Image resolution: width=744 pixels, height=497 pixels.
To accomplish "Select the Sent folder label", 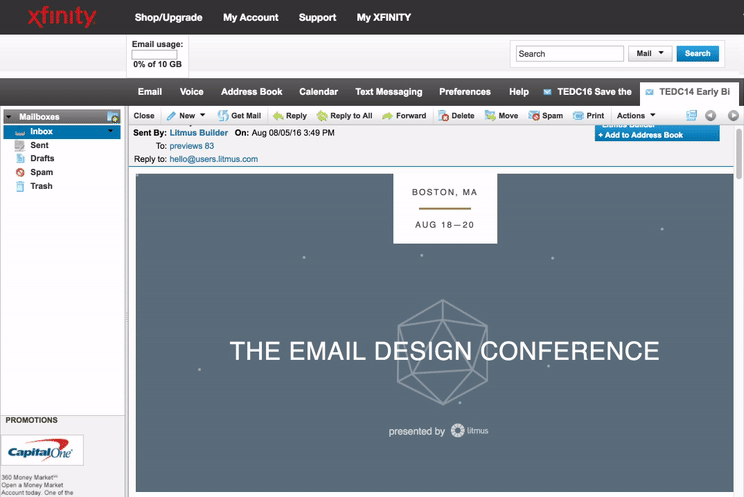I will [39, 145].
